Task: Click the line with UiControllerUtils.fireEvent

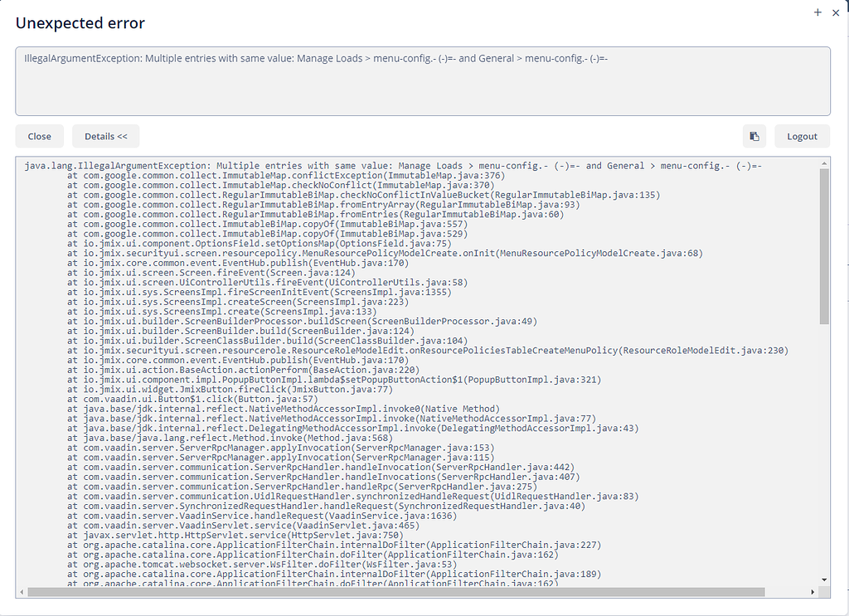Action: tap(268, 283)
